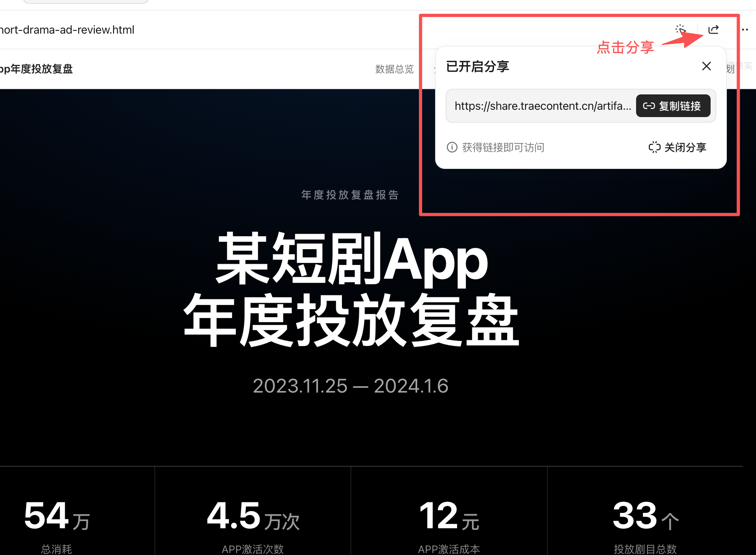This screenshot has width=756, height=555.
Task: Close the 已开启分享 share popup
Action: [x=706, y=66]
